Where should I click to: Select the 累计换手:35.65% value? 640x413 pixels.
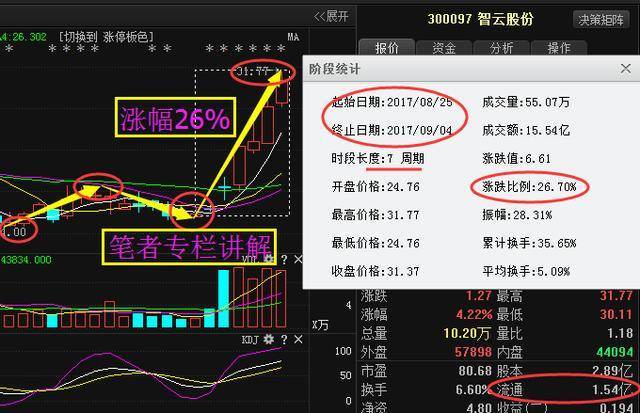(529, 243)
